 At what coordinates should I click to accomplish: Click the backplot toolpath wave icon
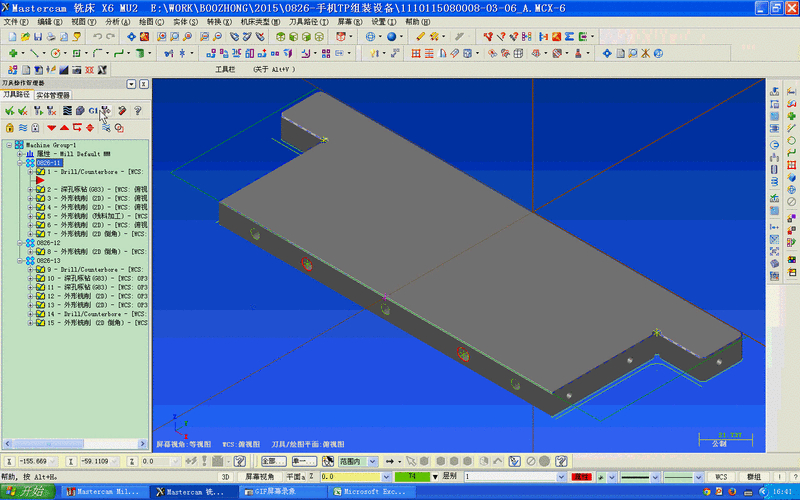coord(67,111)
